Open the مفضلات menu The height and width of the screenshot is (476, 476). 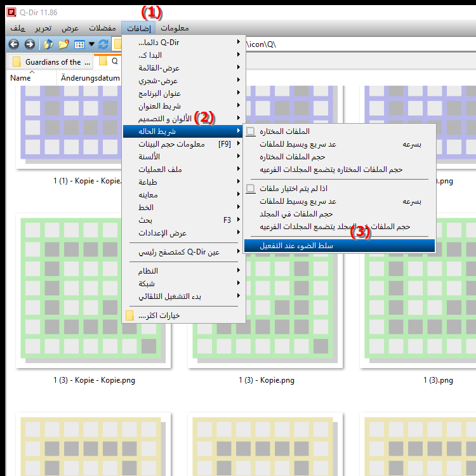coord(102,28)
